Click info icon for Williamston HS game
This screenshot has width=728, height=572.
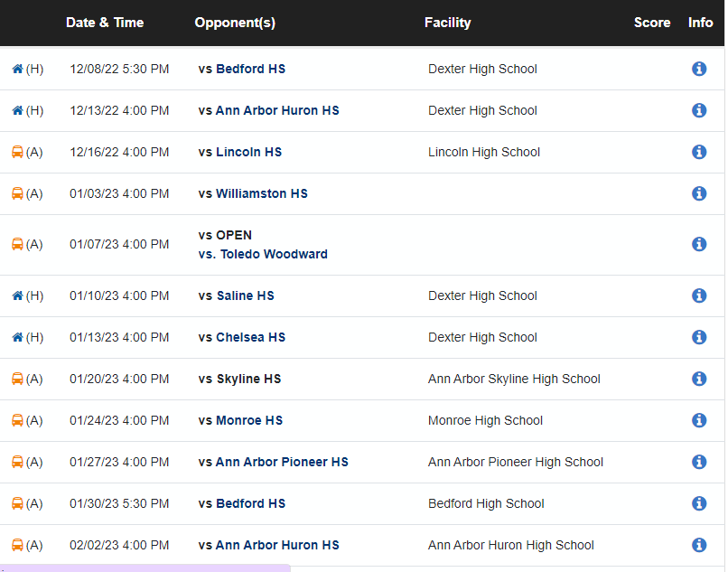point(698,193)
